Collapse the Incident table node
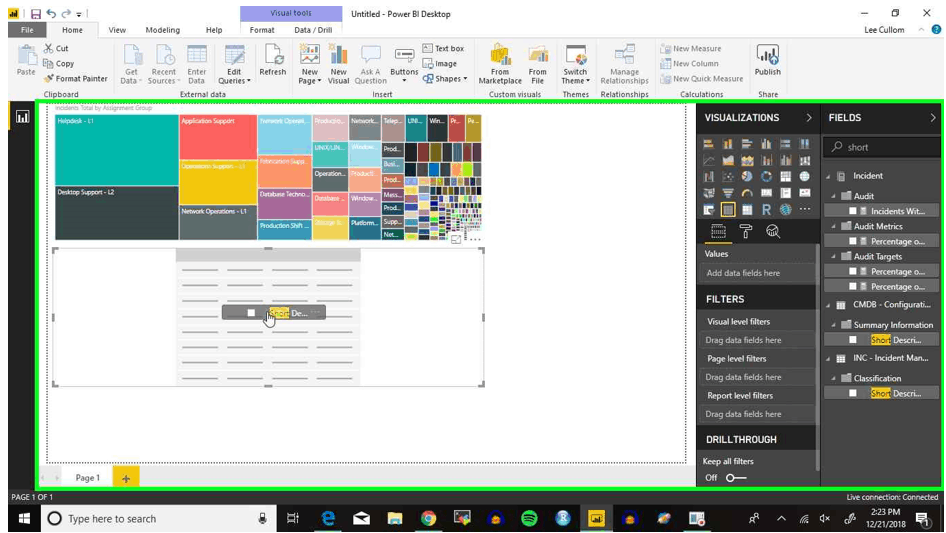Viewport: 946px width, 533px height. [828, 176]
